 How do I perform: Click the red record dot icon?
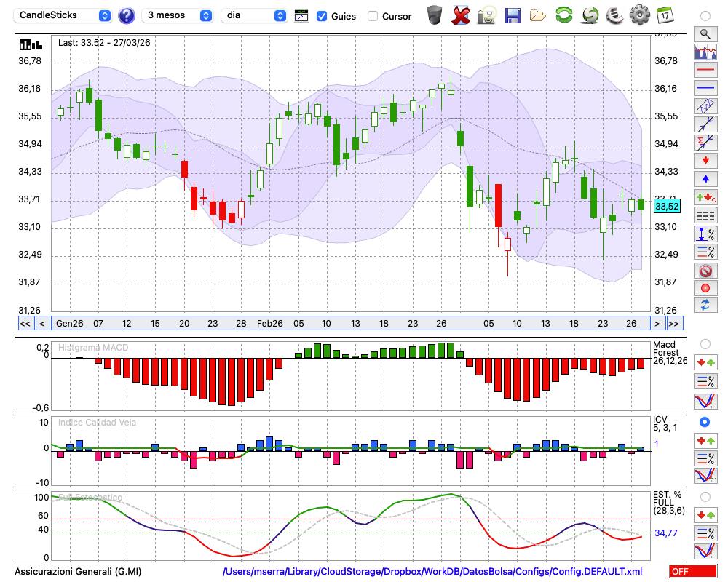pyautogui.click(x=705, y=288)
